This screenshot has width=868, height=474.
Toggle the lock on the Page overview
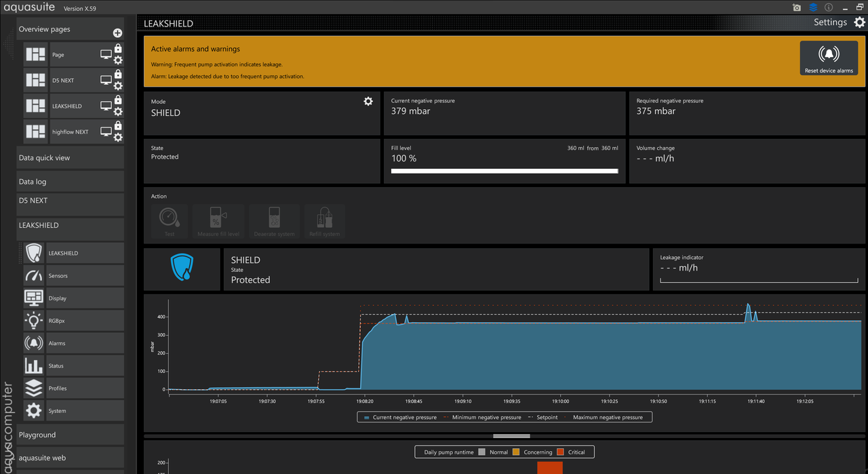(x=118, y=49)
